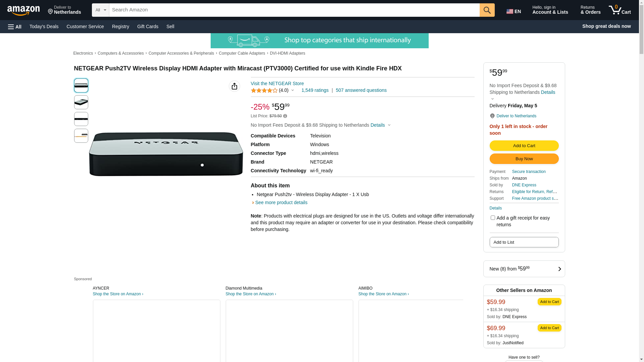
Task: Click the magnifying glass search button
Action: pyautogui.click(x=487, y=10)
